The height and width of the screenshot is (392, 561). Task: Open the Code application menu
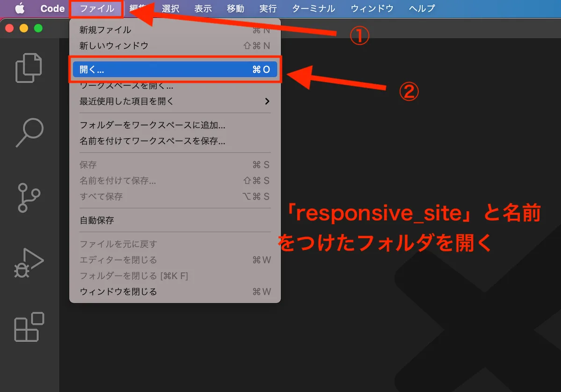point(51,8)
